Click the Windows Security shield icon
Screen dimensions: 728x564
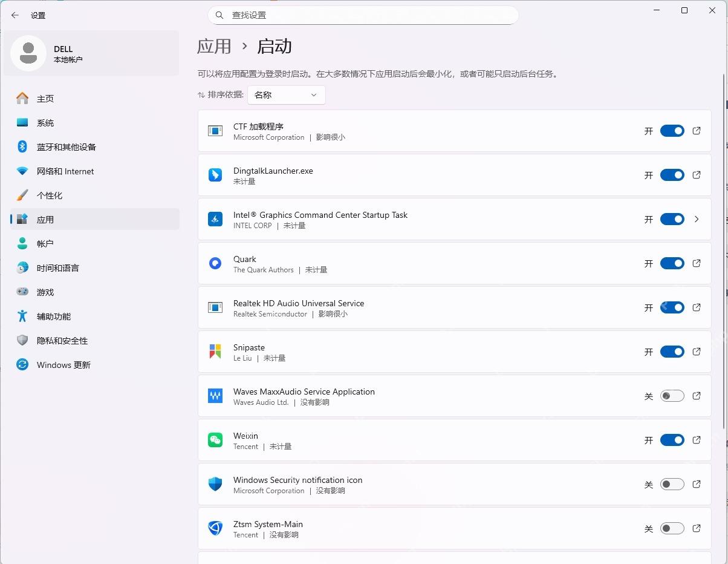tap(215, 484)
